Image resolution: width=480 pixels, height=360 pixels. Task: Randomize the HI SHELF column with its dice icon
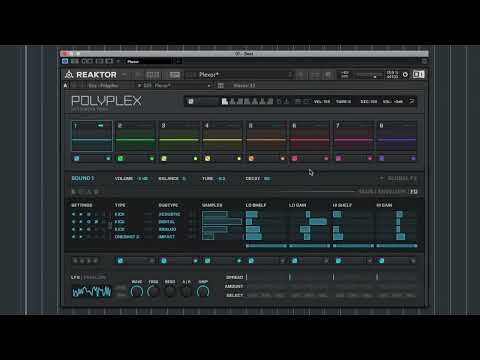(x=338, y=261)
